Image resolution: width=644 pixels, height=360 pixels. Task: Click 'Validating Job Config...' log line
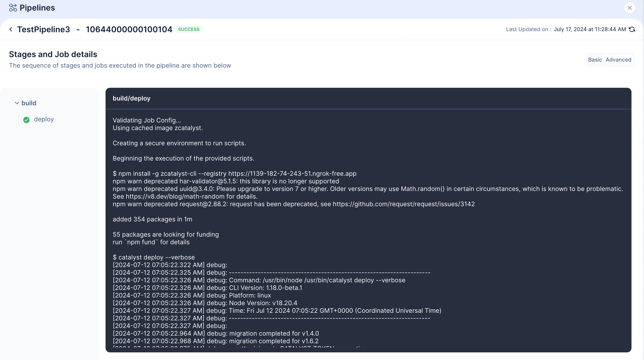pyautogui.click(x=147, y=120)
